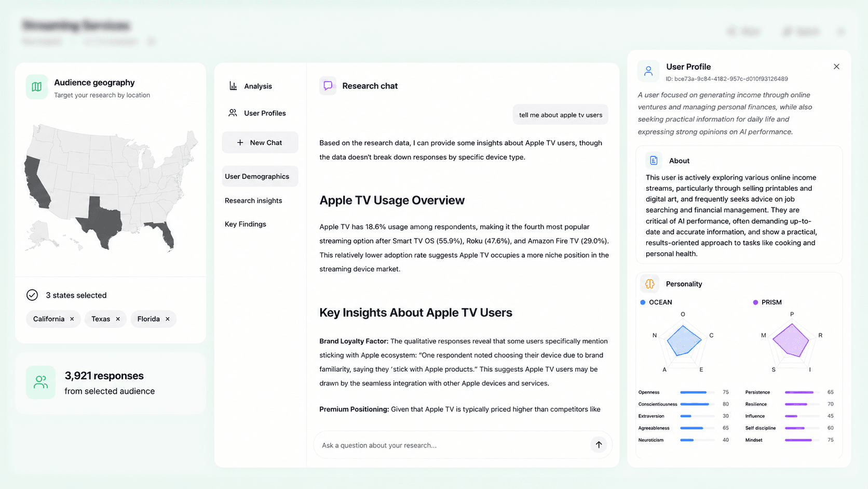Click the OCEAN radar chart
The height and width of the screenshot is (489, 868).
(x=683, y=342)
